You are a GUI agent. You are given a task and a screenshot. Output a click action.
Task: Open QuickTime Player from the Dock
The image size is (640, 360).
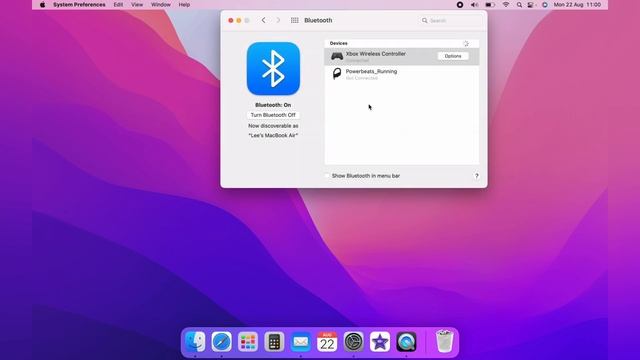[407, 342]
